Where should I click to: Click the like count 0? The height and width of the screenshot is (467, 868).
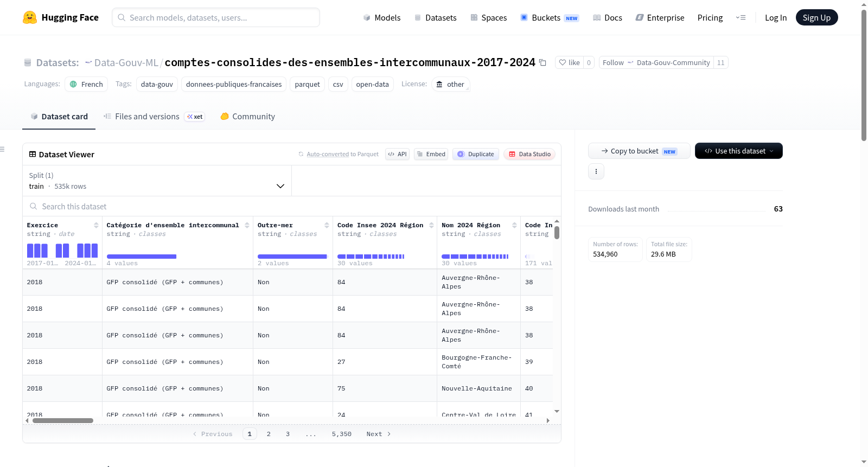coord(589,62)
